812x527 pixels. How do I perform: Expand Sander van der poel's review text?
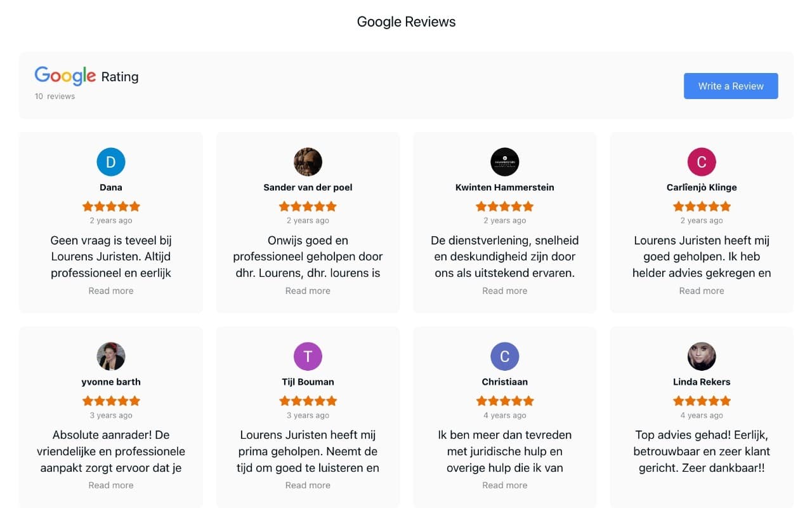point(308,291)
